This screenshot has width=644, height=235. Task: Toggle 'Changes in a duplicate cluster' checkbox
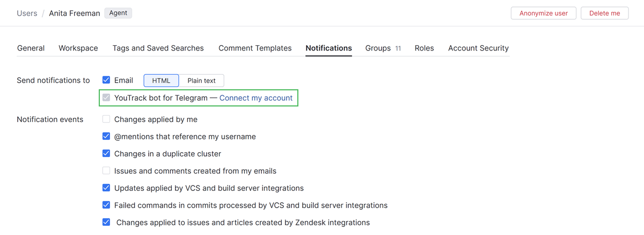coord(106,154)
